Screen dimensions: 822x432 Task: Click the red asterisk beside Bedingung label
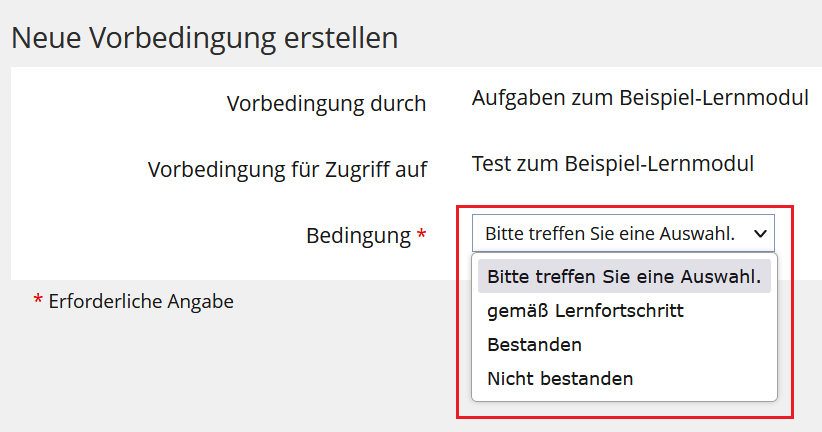click(x=422, y=236)
